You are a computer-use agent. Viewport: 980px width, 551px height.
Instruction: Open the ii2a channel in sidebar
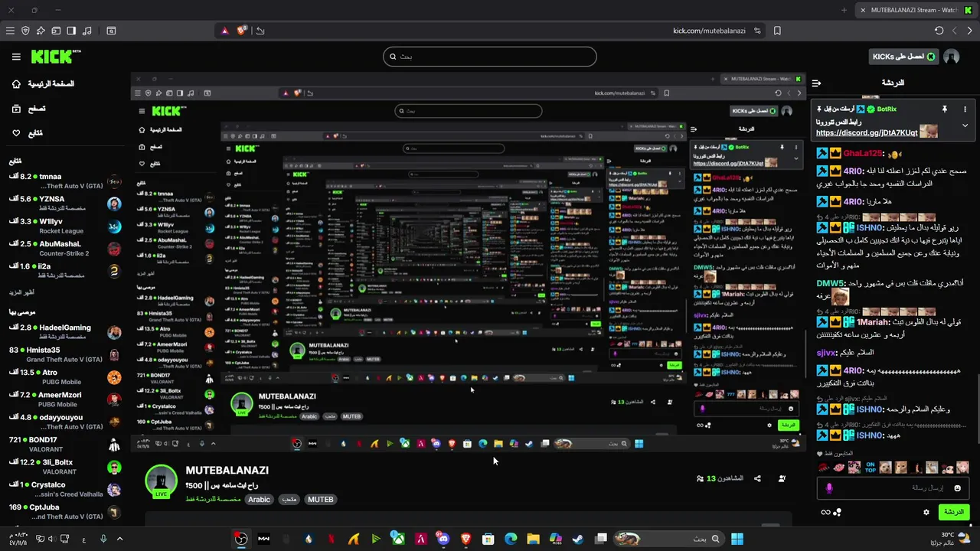(65, 270)
